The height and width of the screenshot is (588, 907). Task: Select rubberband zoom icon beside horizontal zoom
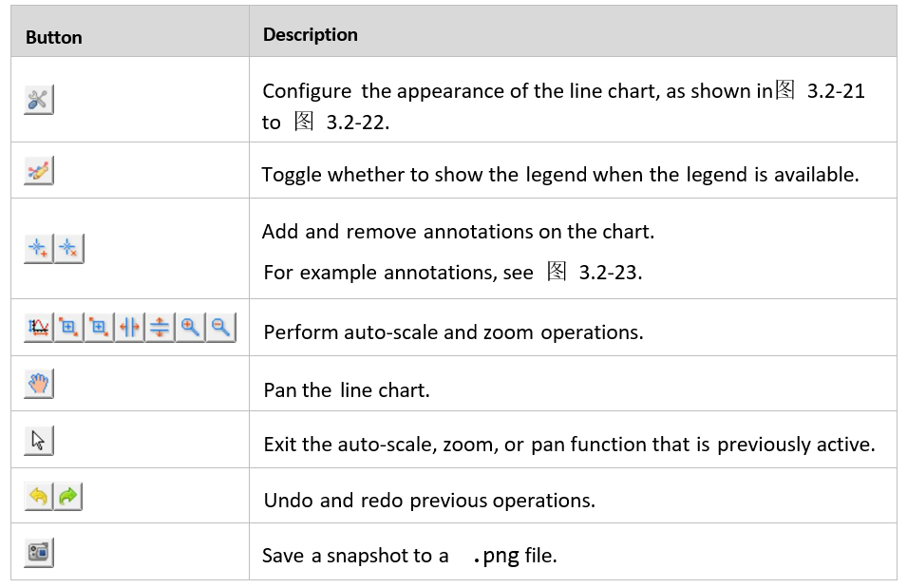[100, 328]
